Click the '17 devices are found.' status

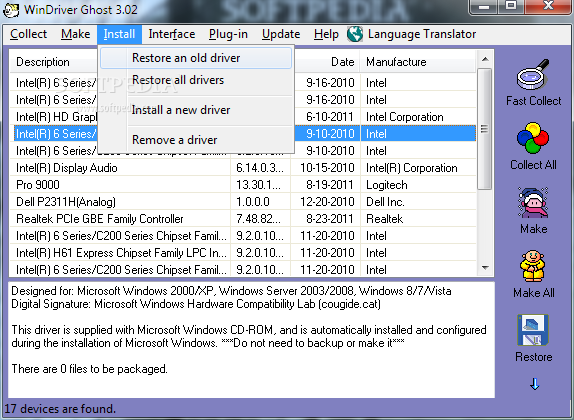[x=60, y=409]
